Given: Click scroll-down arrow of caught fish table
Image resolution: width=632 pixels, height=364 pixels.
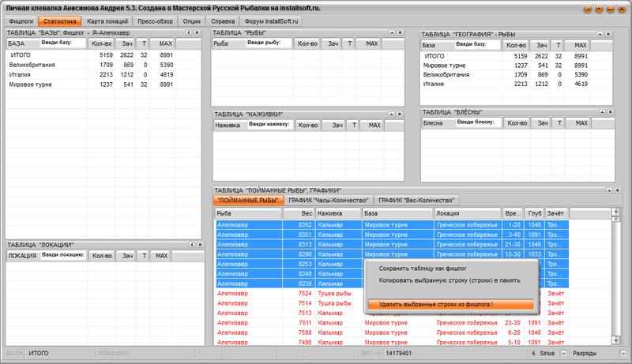Looking at the screenshot, I should tap(615, 340).
